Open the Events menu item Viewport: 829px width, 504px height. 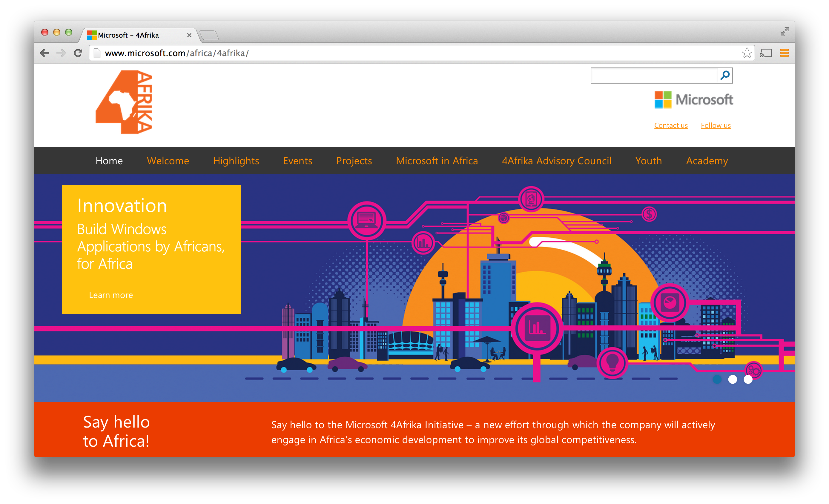(x=297, y=161)
